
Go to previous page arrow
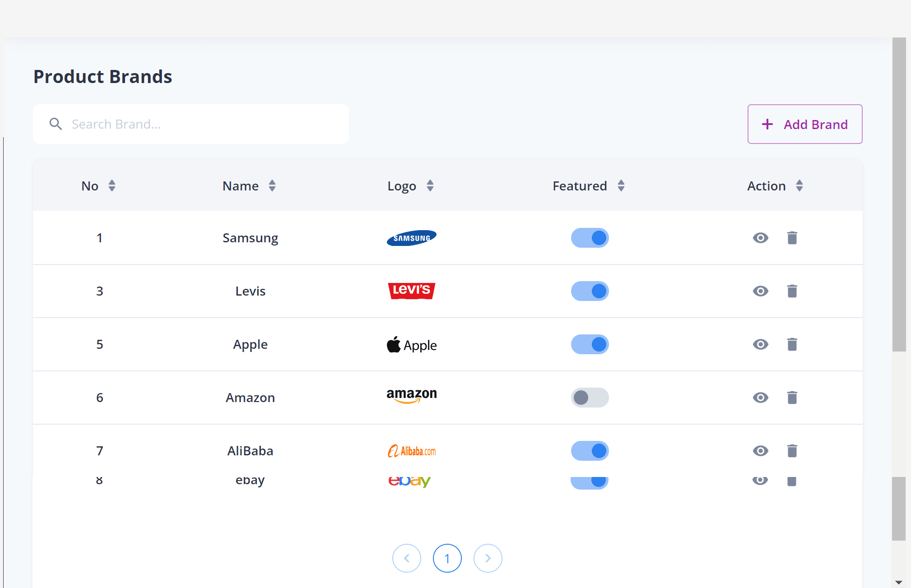click(407, 558)
